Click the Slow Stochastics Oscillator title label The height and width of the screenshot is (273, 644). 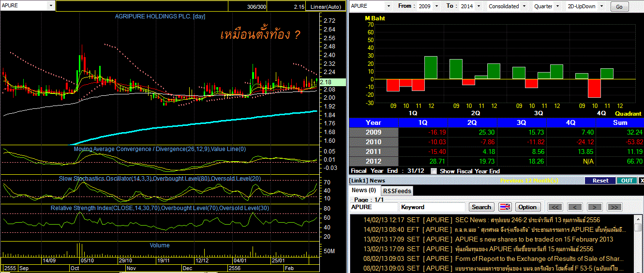(160, 179)
